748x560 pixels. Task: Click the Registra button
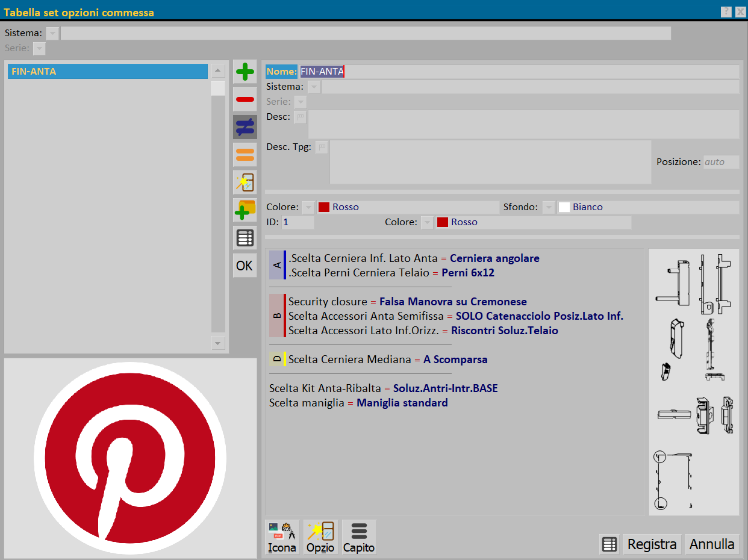click(x=652, y=544)
